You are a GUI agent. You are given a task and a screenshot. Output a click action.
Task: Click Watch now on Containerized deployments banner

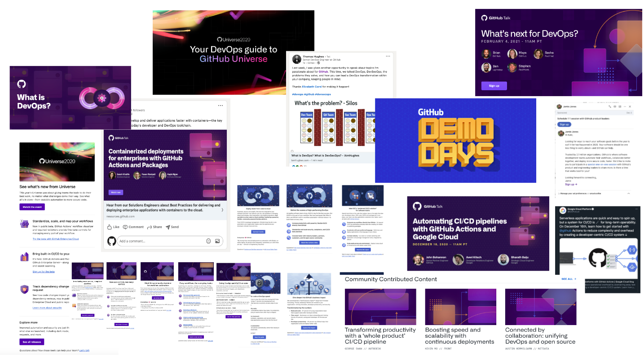tap(115, 192)
